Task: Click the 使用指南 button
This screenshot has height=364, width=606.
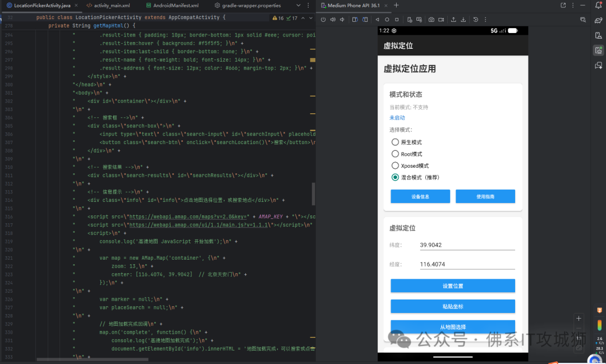Action: click(x=485, y=196)
